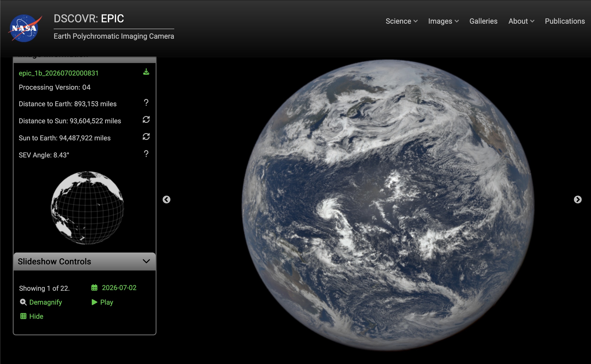The height and width of the screenshot is (364, 591).
Task: Open the Science dropdown menu
Action: point(402,21)
